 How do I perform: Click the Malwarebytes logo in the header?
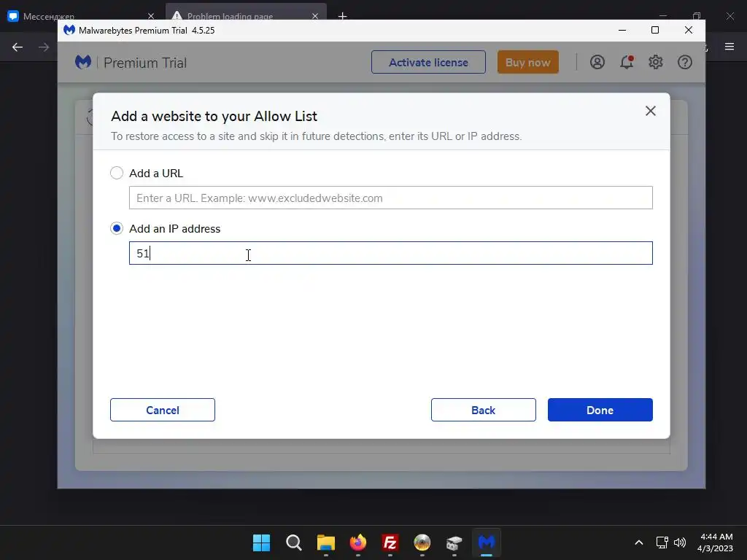point(83,63)
